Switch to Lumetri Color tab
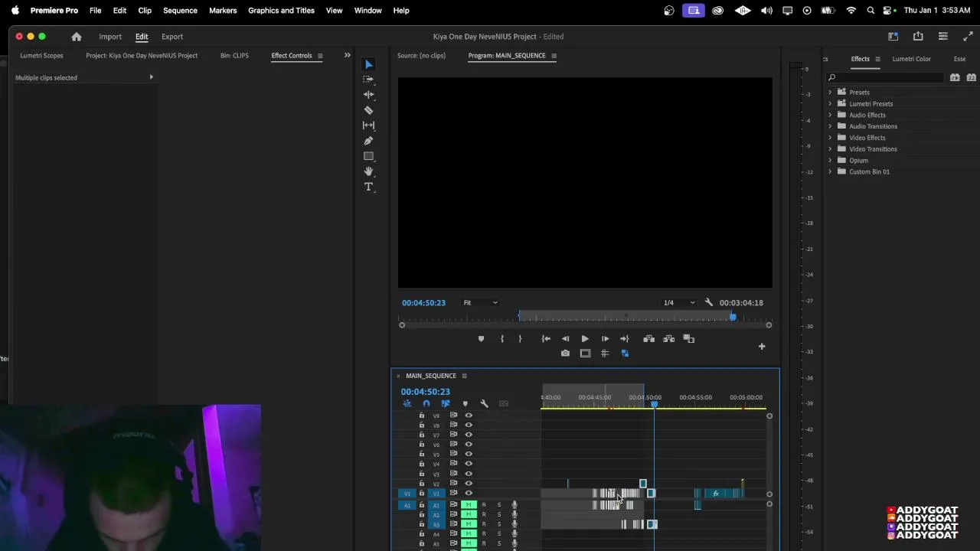Image resolution: width=980 pixels, height=551 pixels. point(911,59)
